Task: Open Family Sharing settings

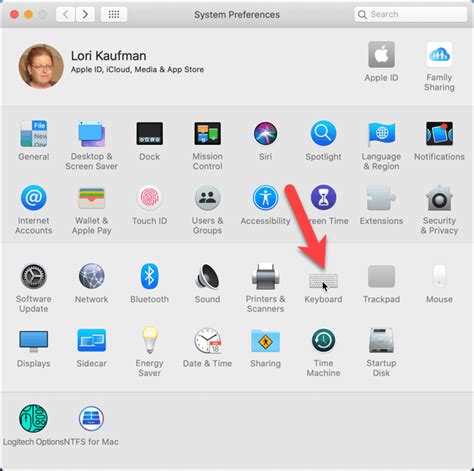Action: point(439,54)
